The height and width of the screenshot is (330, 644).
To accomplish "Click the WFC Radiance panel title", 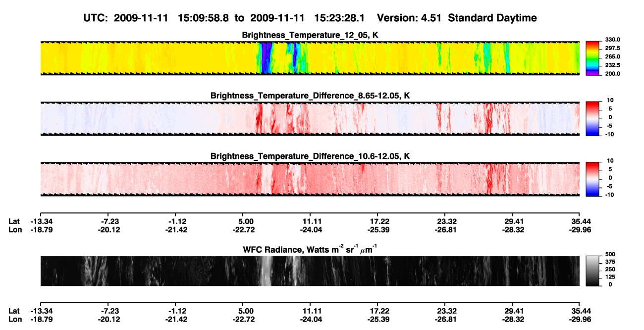I will (x=310, y=249).
